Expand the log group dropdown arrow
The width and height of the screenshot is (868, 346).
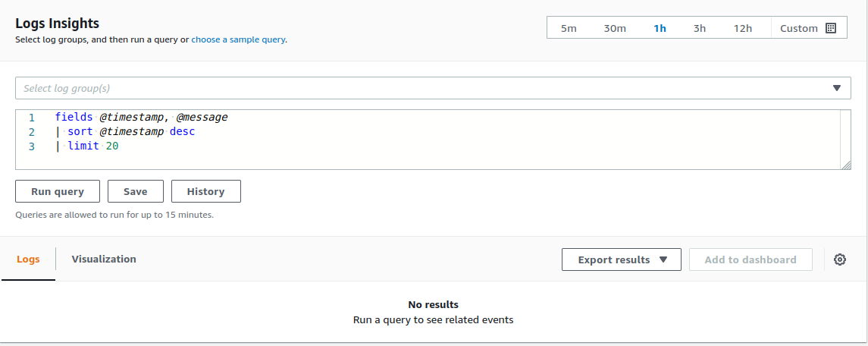[x=837, y=88]
